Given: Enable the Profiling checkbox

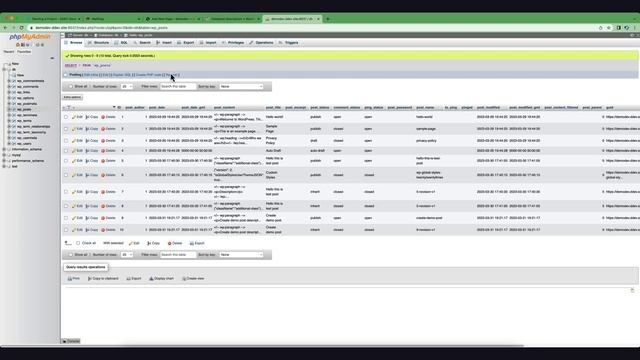Looking at the screenshot, I should point(66,75).
